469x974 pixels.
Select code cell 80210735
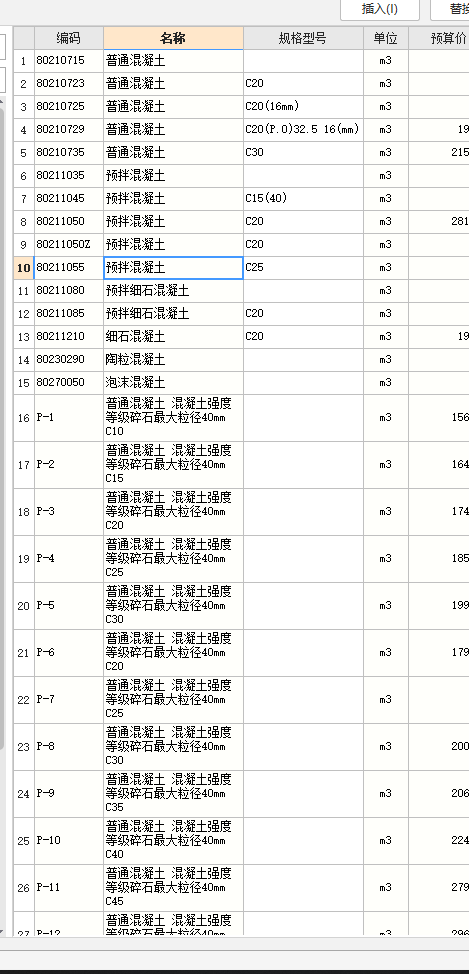pyautogui.click(x=68, y=153)
